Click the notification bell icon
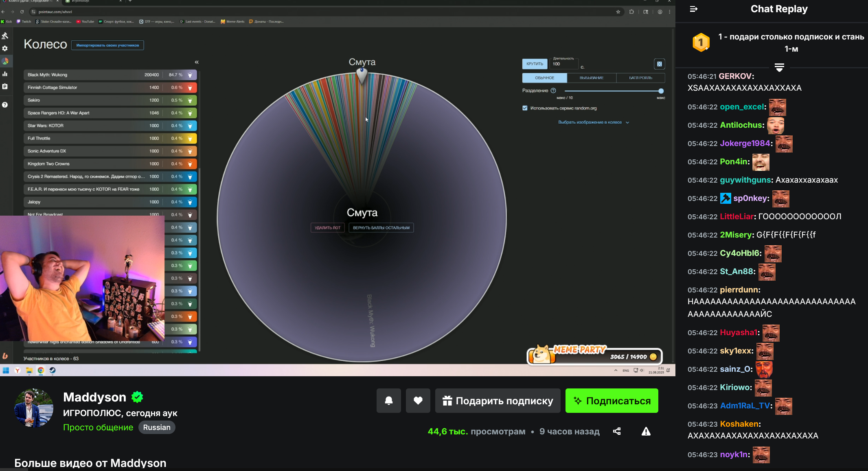Image resolution: width=868 pixels, height=471 pixels. [x=388, y=401]
